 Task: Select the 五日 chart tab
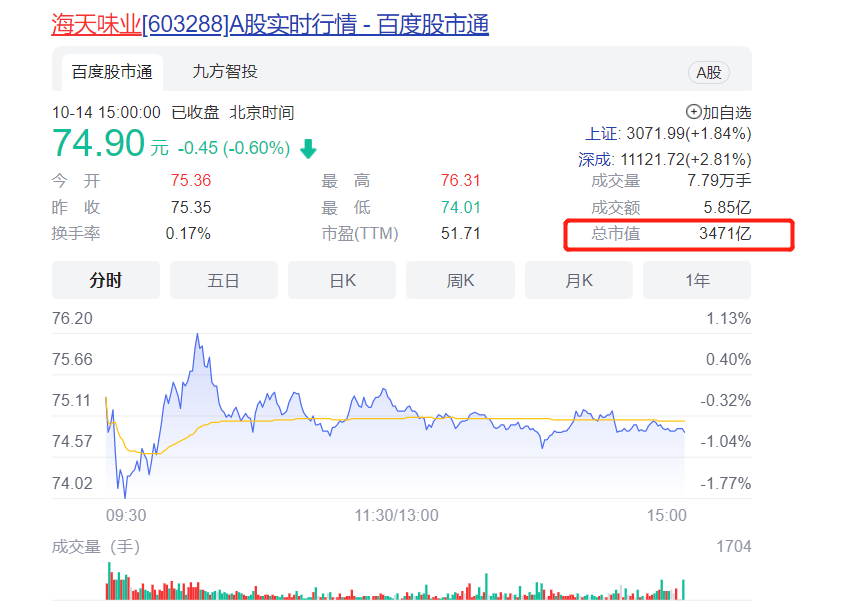tap(223, 280)
